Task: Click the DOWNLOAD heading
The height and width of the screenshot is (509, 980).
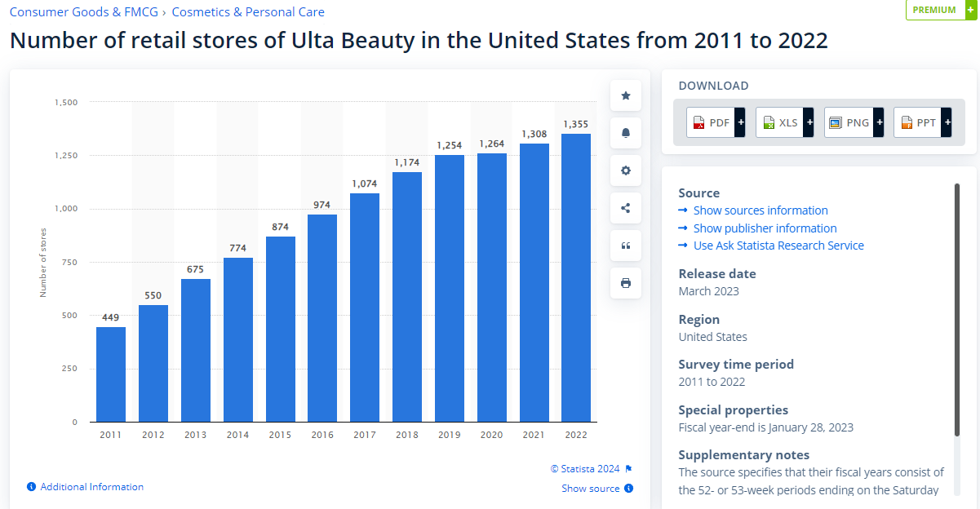Action: coord(714,86)
